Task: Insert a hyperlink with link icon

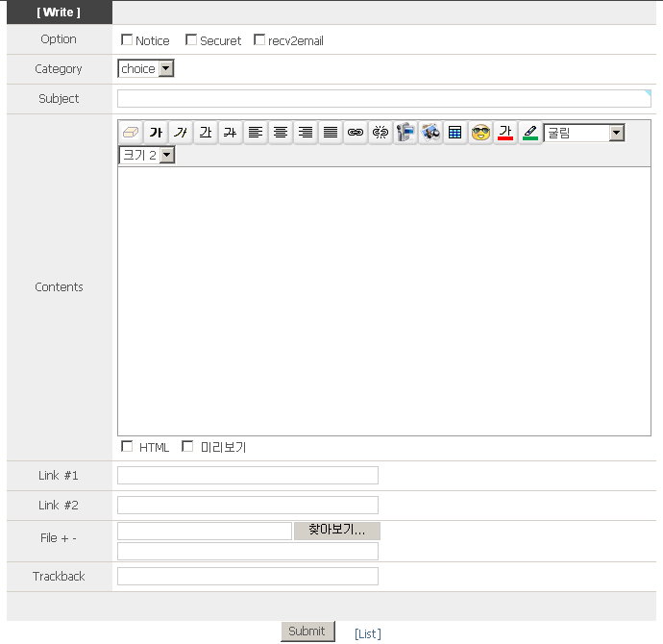Action: (356, 133)
